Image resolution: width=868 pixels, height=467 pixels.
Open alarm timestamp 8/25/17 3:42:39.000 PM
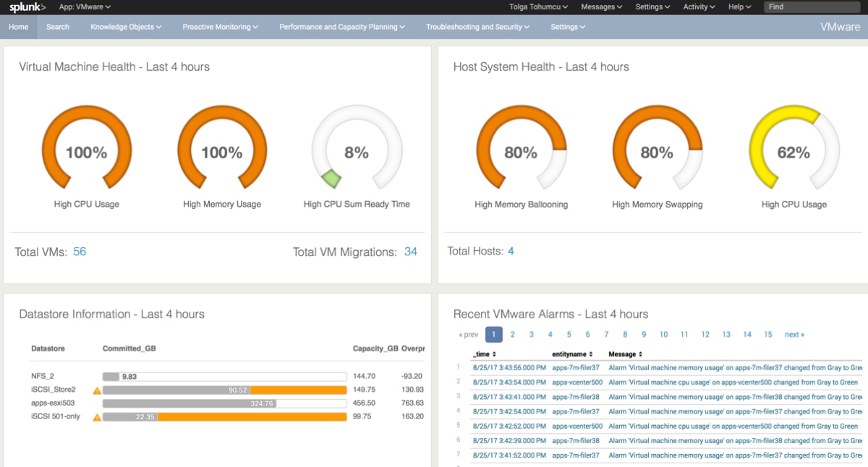509,440
